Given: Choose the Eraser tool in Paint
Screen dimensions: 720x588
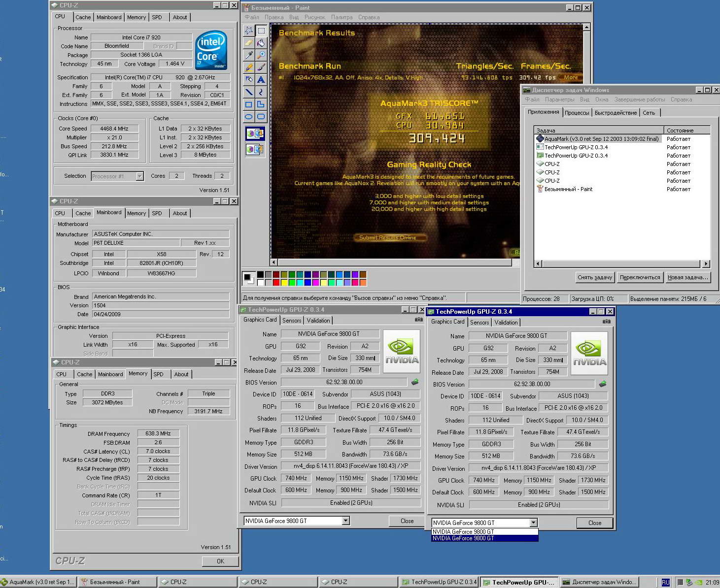Looking at the screenshot, I should pyautogui.click(x=249, y=43).
